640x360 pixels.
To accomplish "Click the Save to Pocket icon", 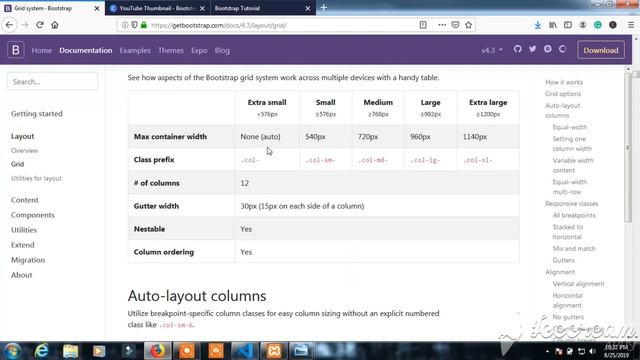I will click(455, 25).
